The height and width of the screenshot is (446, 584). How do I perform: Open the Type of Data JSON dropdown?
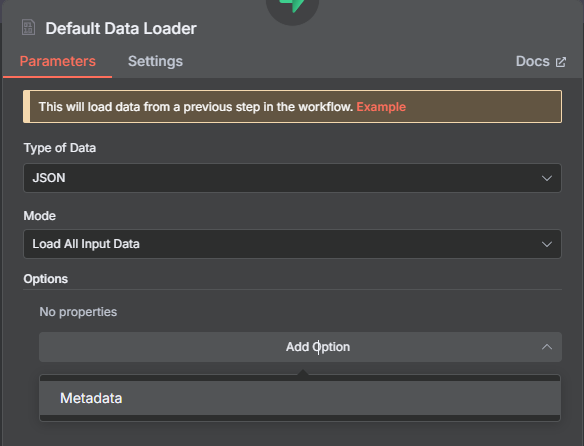click(292, 178)
